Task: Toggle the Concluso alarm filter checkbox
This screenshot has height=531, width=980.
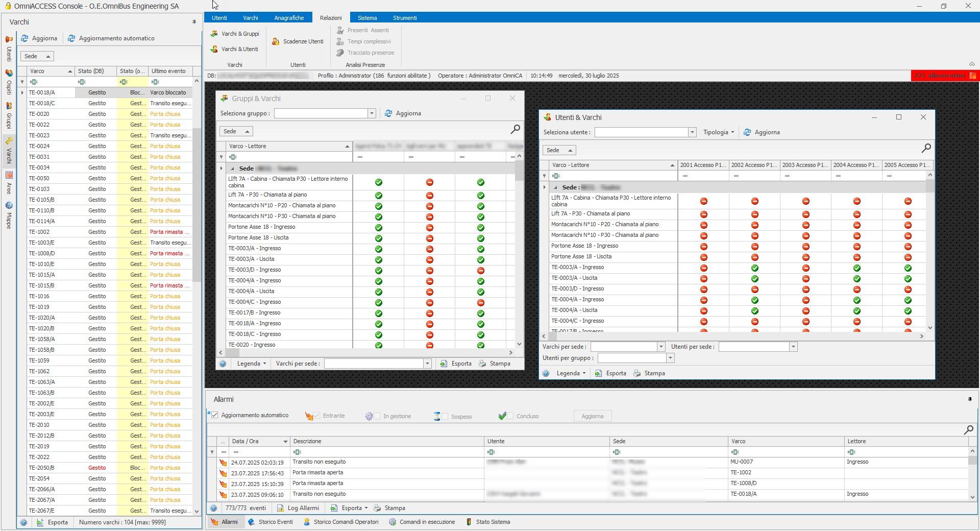Action: tap(510, 416)
